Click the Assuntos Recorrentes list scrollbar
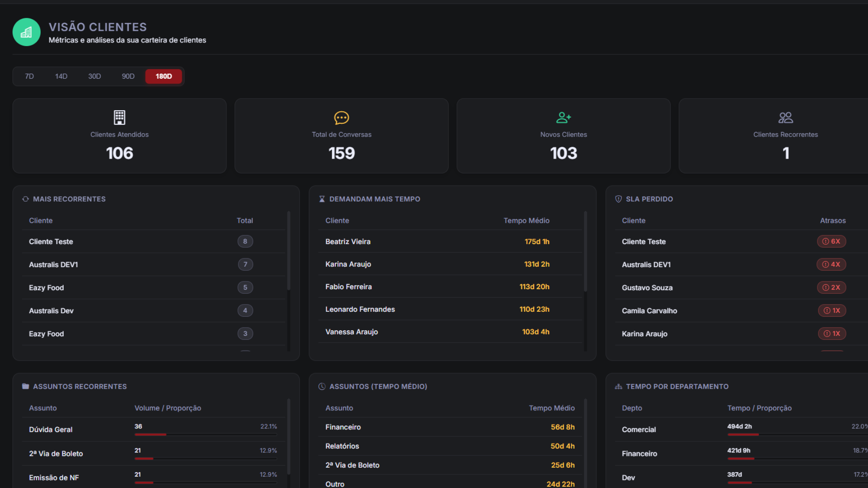Image resolution: width=868 pixels, height=488 pixels. tap(288, 436)
